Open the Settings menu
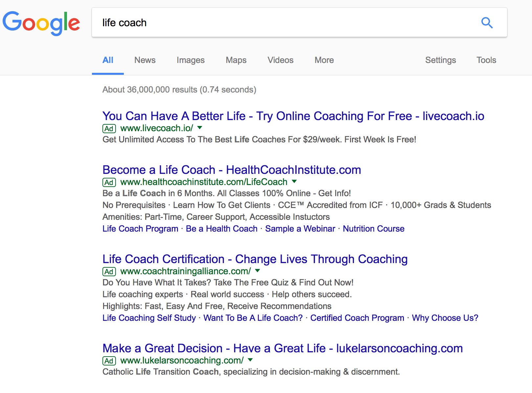532x393 pixels. [x=440, y=60]
